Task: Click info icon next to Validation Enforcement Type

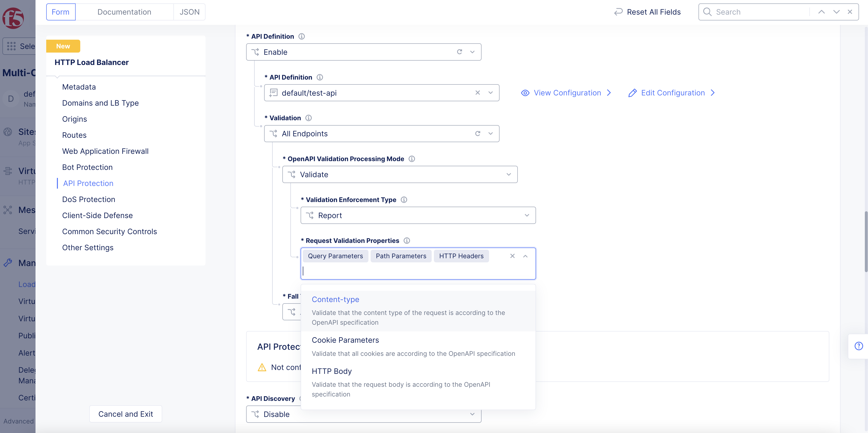Action: (404, 200)
